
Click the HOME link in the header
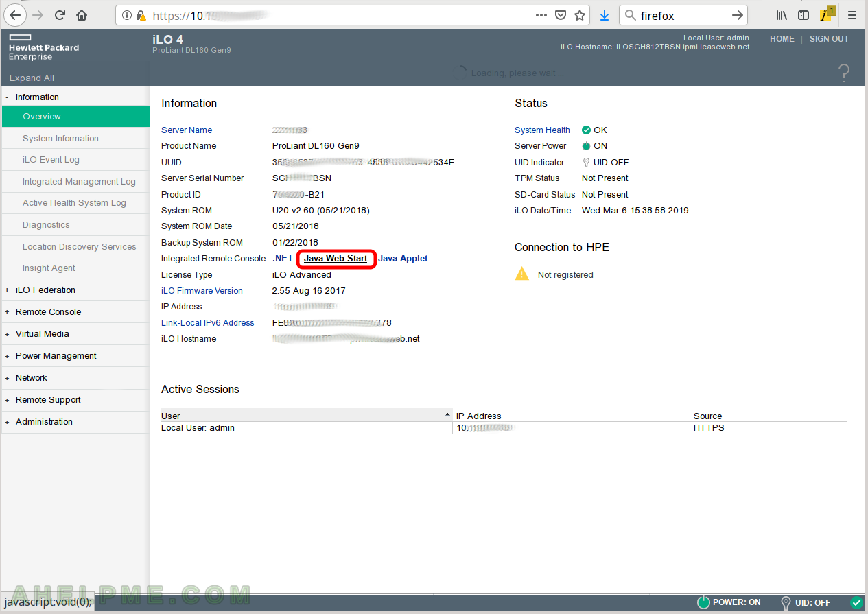tap(782, 39)
